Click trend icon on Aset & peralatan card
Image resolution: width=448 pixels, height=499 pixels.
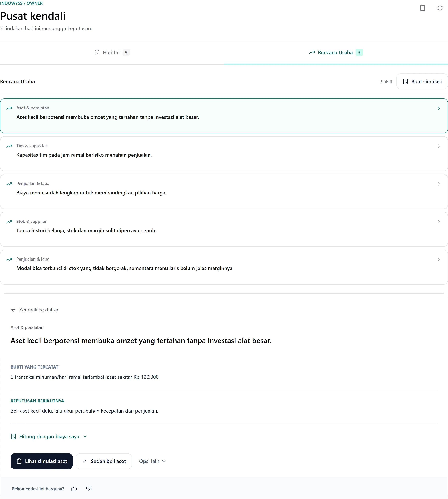point(9,108)
